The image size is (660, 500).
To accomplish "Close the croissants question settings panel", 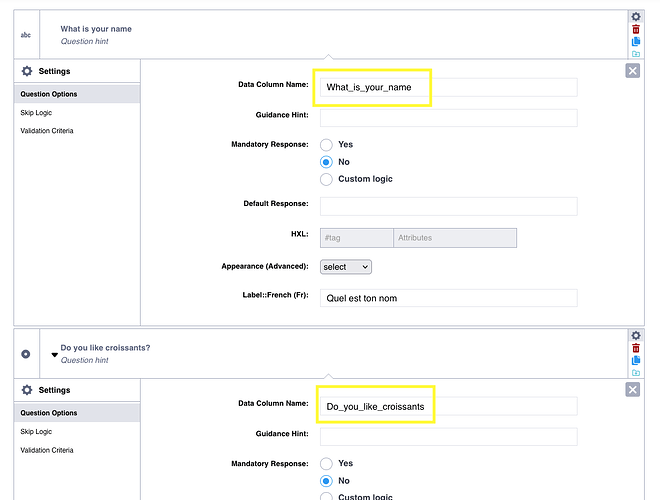I will [x=632, y=389].
